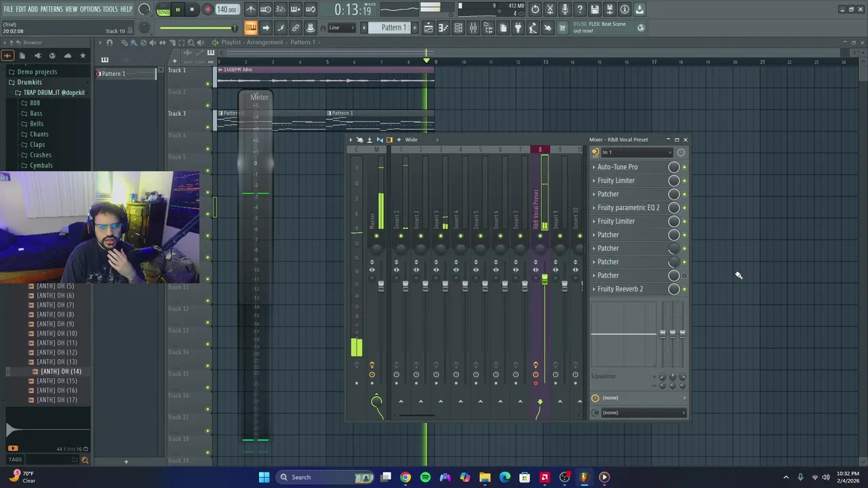This screenshot has width=868, height=488.
Task: Open the FILE menu
Action: 8,9
